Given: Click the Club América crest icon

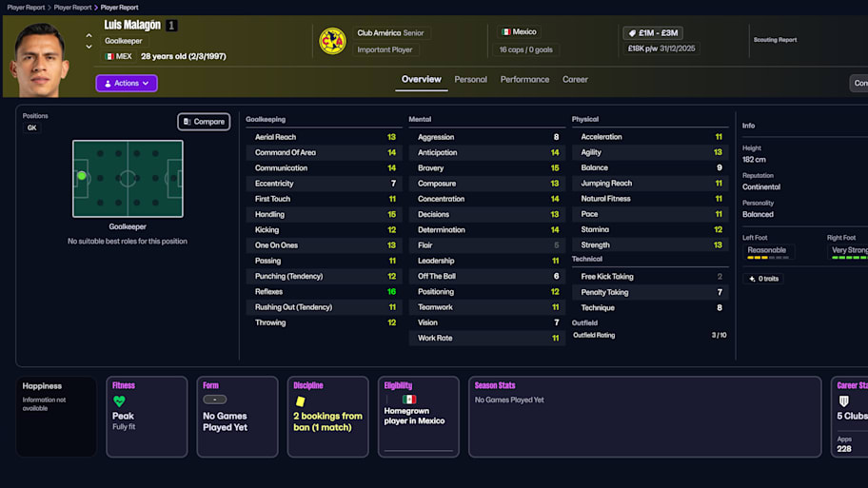Looking at the screenshot, I should [333, 41].
